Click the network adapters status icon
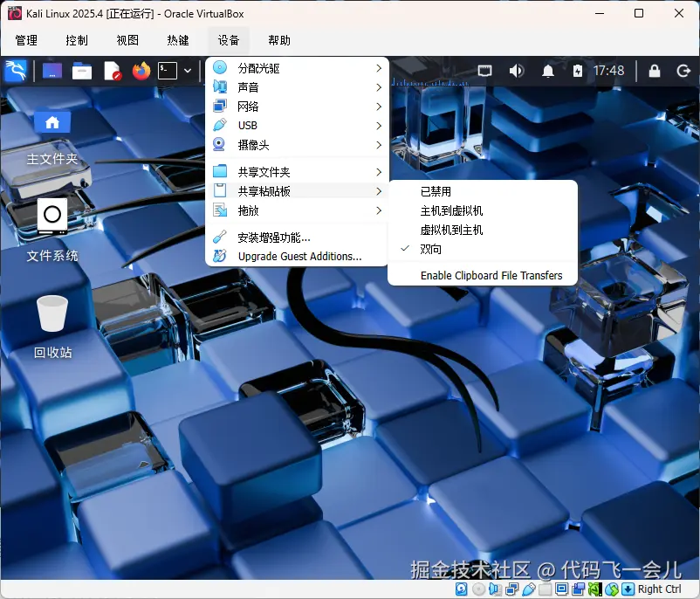Screen dimensions: 700x599 point(512,589)
